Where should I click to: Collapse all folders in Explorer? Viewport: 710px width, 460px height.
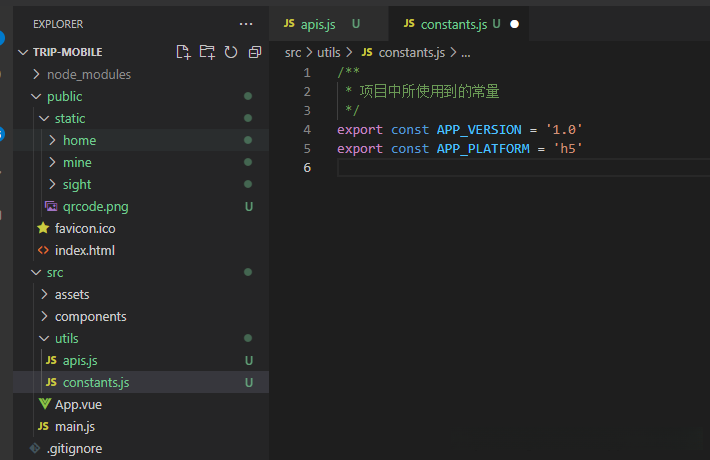pyautogui.click(x=255, y=52)
